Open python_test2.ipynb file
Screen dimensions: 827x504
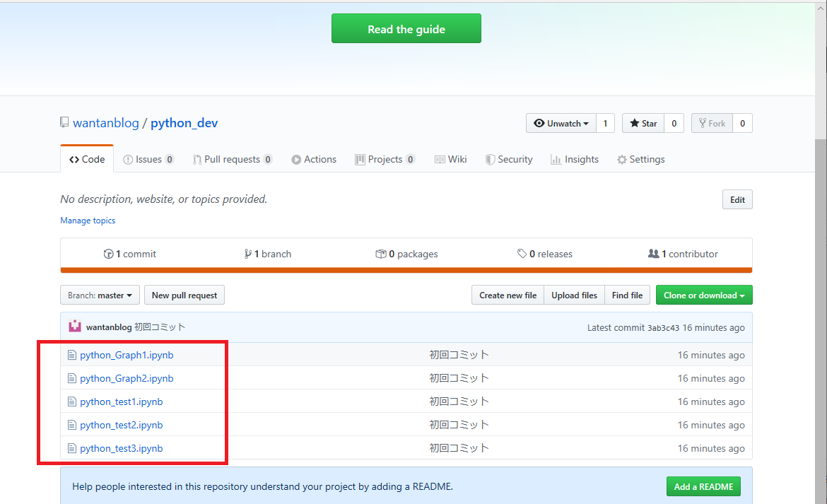point(122,425)
